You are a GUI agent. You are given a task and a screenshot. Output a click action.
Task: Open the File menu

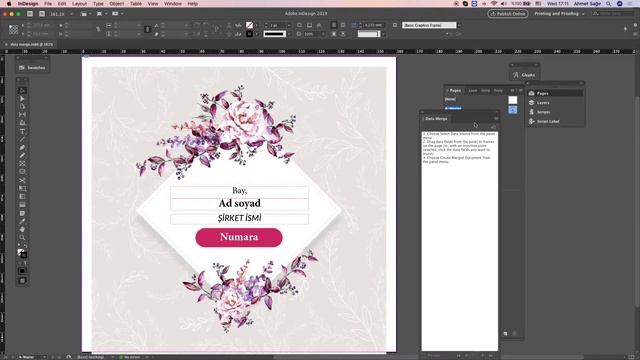point(48,4)
